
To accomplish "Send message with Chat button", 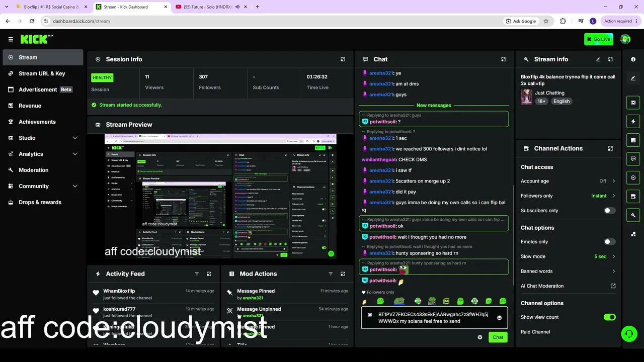I will (498, 337).
